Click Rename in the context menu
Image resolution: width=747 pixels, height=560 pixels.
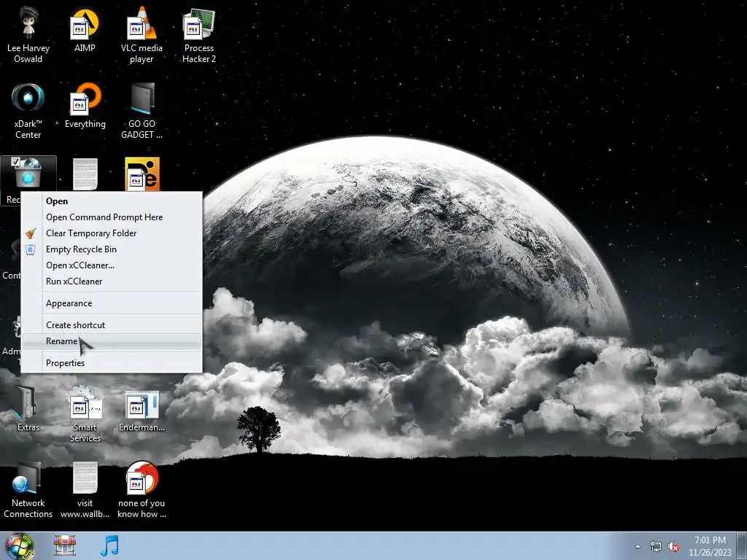(112, 341)
